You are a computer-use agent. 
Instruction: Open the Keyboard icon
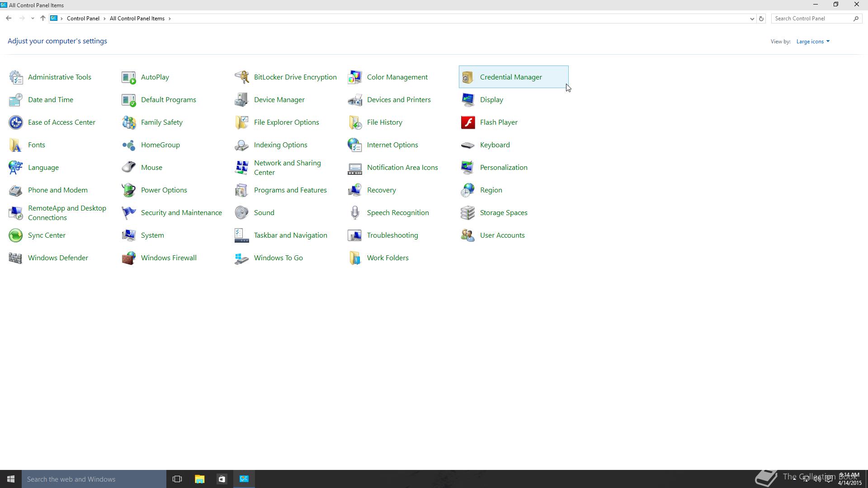coord(468,145)
